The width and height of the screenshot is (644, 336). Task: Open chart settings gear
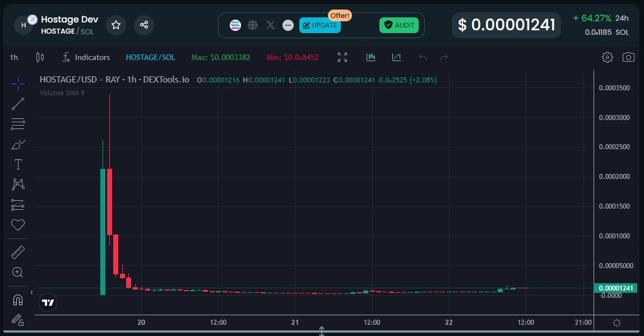coord(608,57)
